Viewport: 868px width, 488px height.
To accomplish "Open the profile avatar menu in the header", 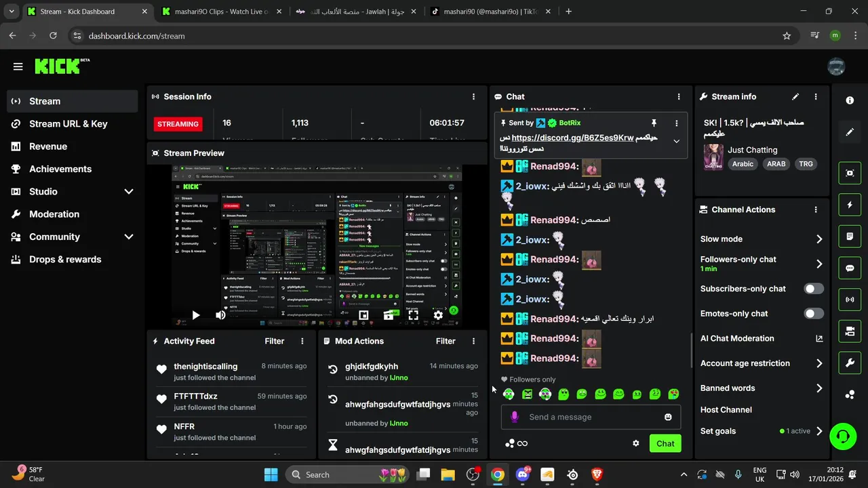I will [836, 66].
